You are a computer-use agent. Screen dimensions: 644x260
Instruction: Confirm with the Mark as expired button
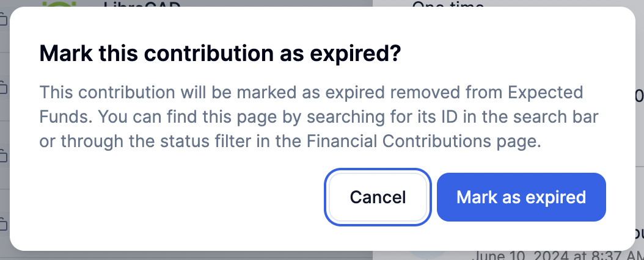point(521,197)
